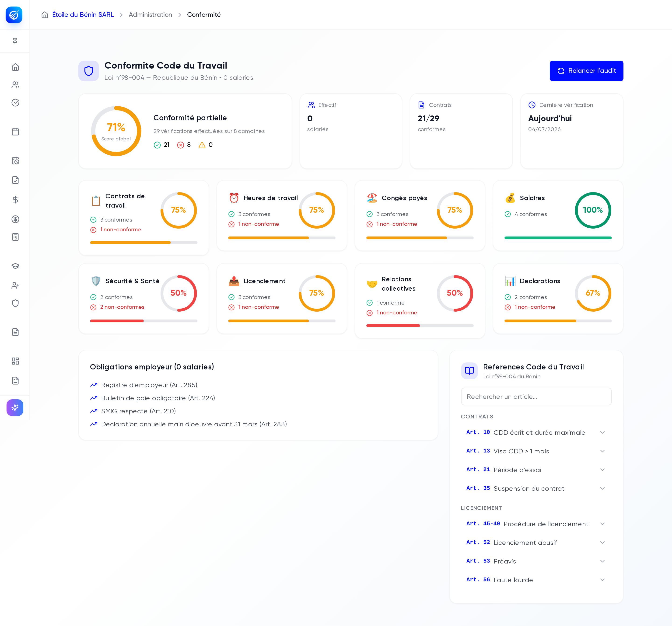Click the 21 conformes green count

tap(161, 145)
